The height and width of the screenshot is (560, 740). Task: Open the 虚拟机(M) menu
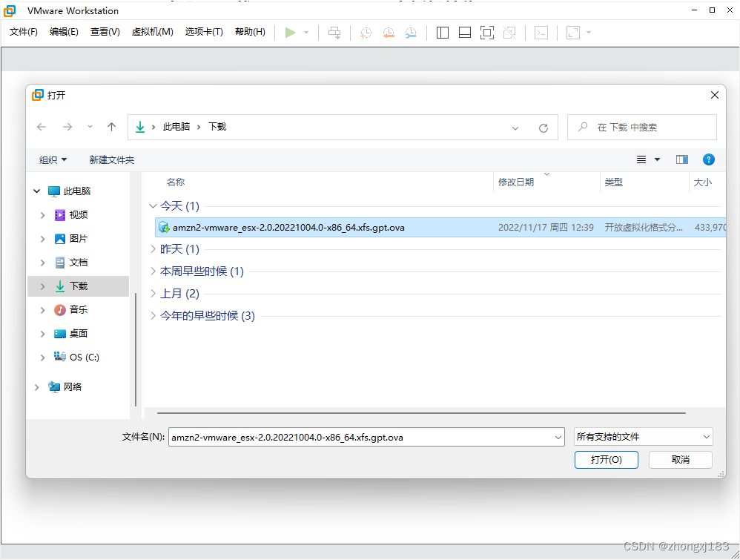pyautogui.click(x=152, y=32)
